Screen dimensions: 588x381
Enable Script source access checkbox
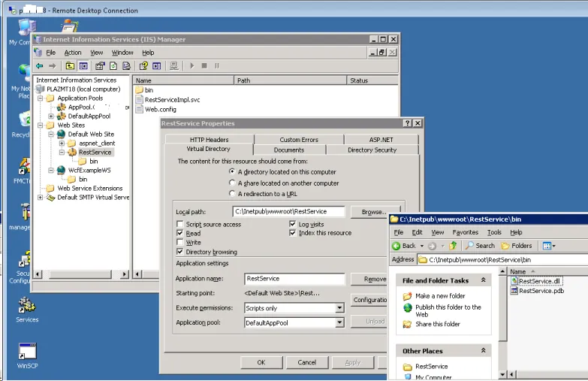pos(180,224)
